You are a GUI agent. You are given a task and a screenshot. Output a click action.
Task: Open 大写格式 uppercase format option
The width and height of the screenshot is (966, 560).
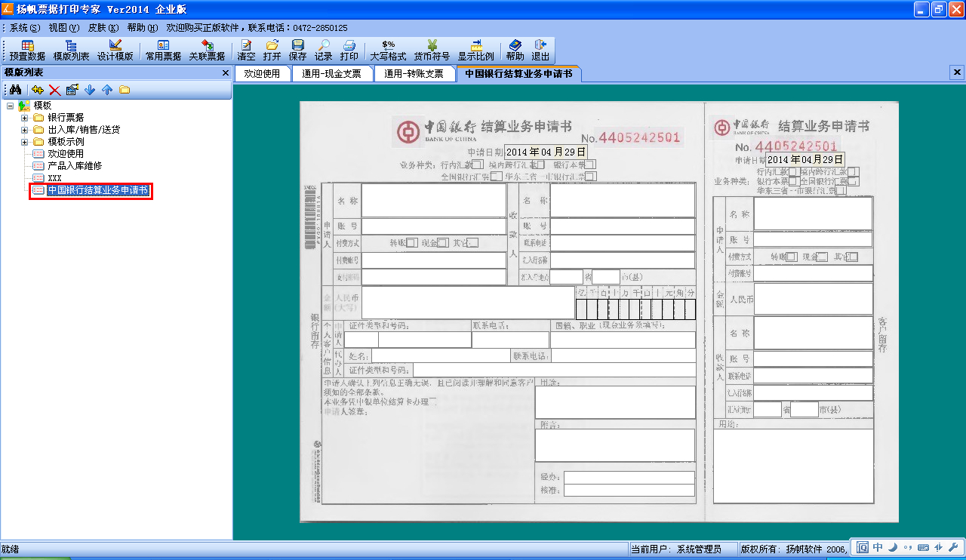pyautogui.click(x=389, y=51)
